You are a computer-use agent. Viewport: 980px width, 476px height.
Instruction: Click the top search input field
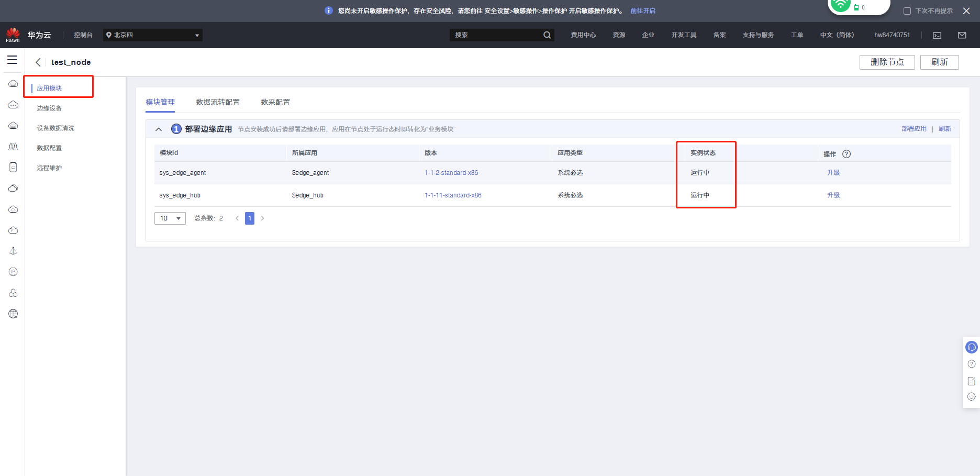(496, 35)
